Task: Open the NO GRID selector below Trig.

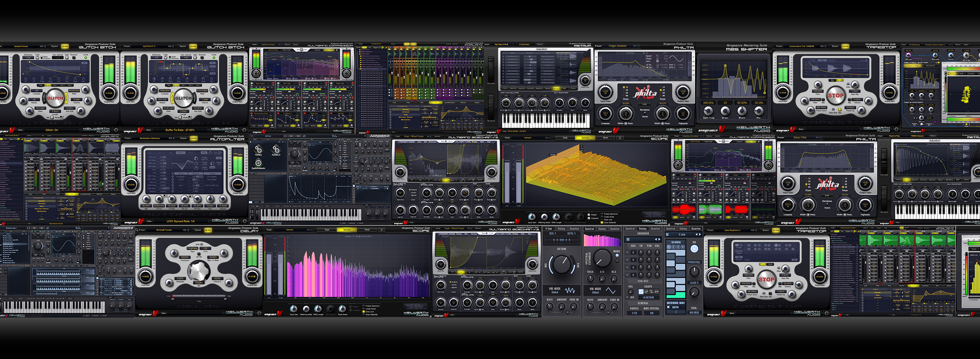Action: click(694, 312)
